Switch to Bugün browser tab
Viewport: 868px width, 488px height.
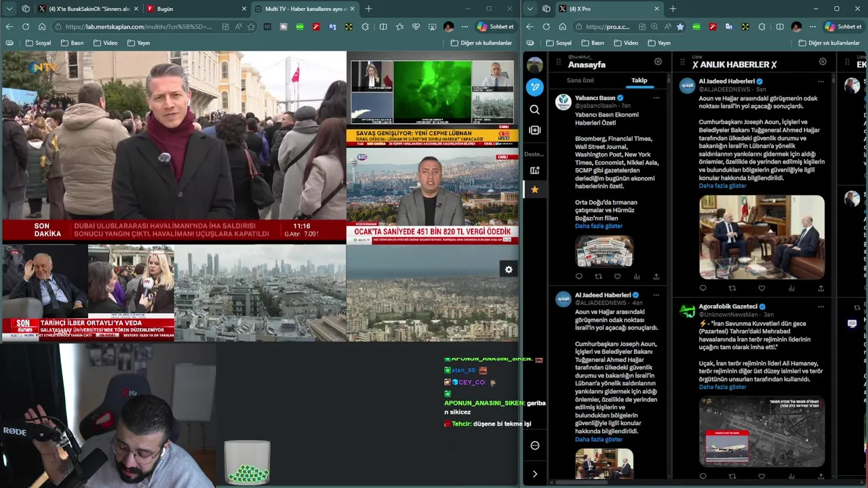point(197,9)
